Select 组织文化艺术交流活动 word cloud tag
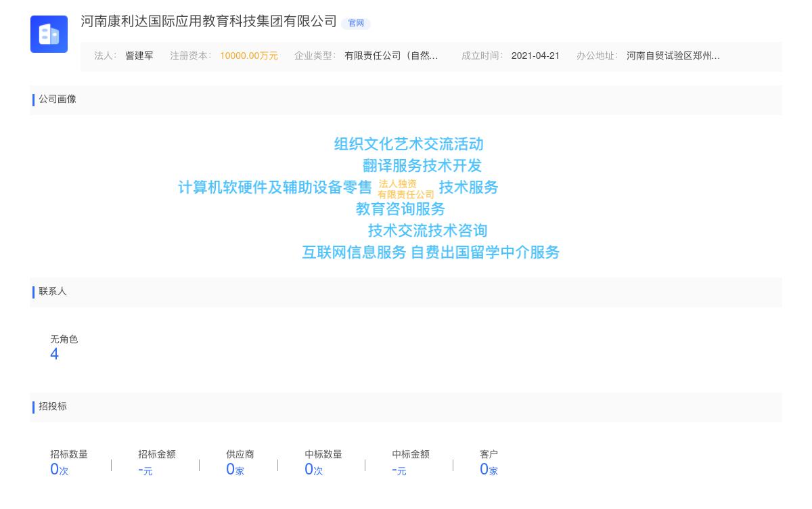This screenshot has height=509, width=812. (x=409, y=144)
